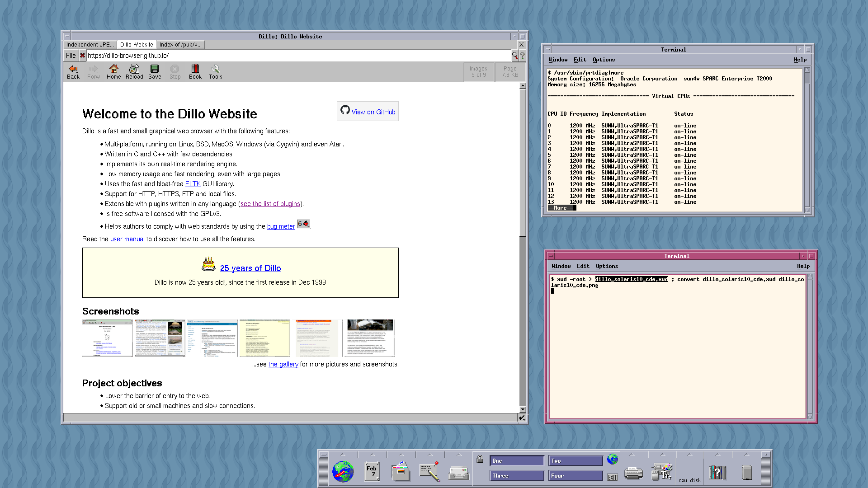This screenshot has height=488, width=868.
Task: Open the Trash can icon on front panel
Action: [x=747, y=472]
